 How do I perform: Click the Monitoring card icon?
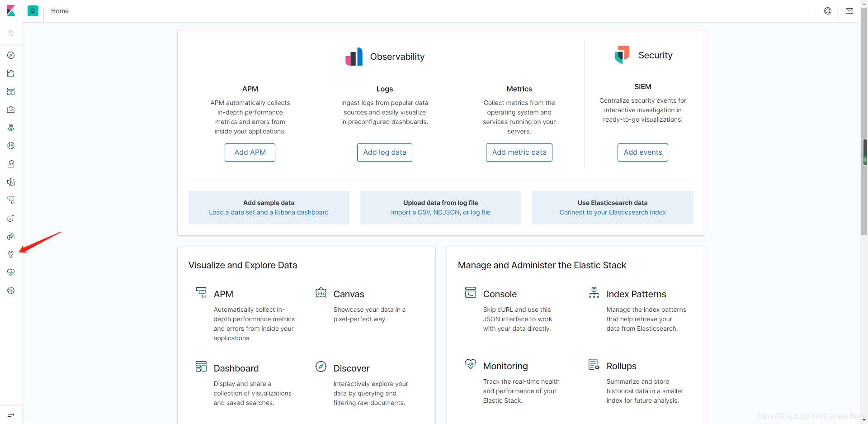pos(471,364)
